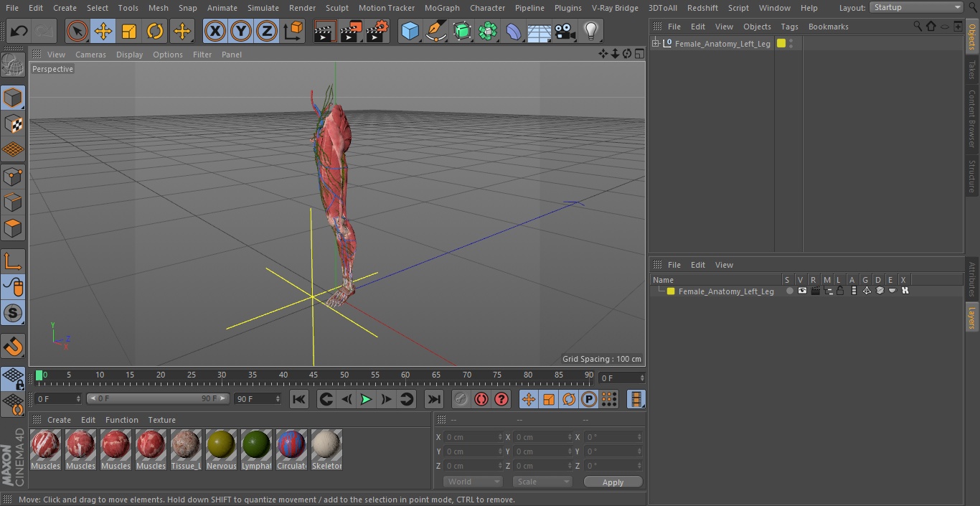Open the Layout dropdown
The width and height of the screenshot is (980, 506).
pyautogui.click(x=916, y=7)
